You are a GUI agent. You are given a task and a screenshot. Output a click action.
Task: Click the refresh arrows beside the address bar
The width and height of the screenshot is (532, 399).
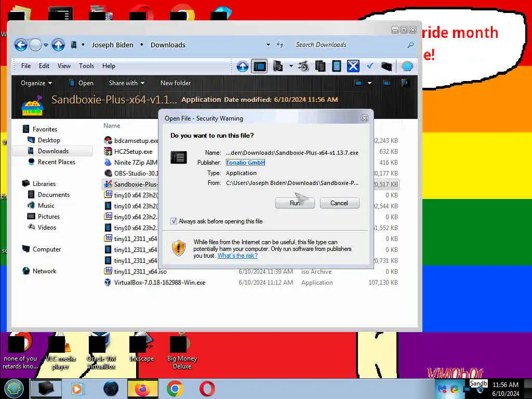(280, 45)
